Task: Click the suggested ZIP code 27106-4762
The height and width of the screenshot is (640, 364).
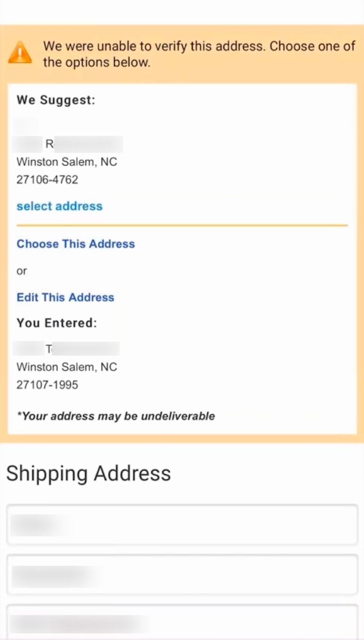Action: 47,180
